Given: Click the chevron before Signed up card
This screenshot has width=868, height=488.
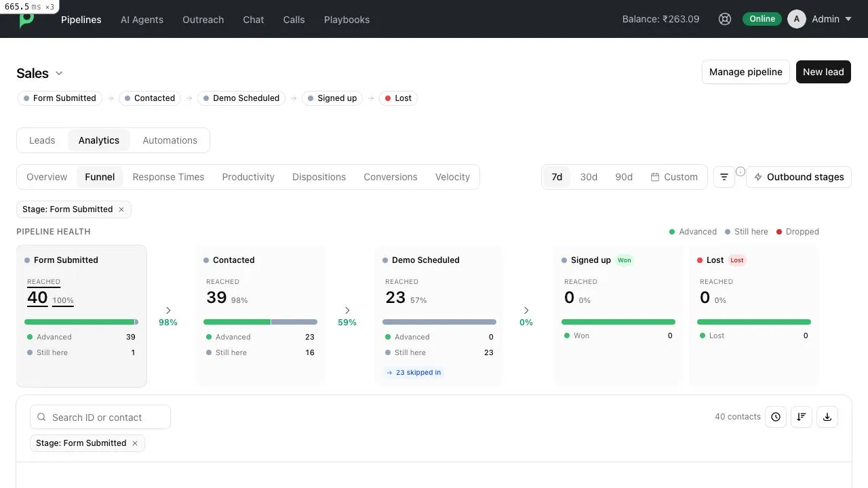Looking at the screenshot, I should point(526,310).
